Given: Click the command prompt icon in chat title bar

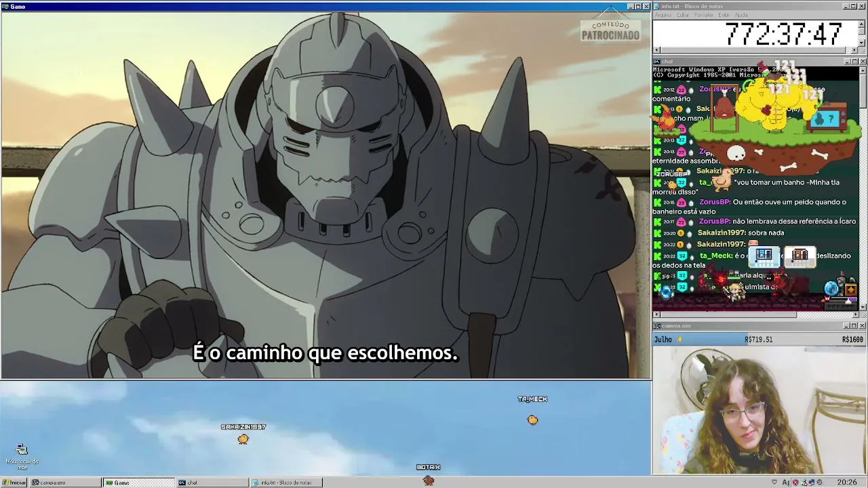Looking at the screenshot, I should click(656, 62).
